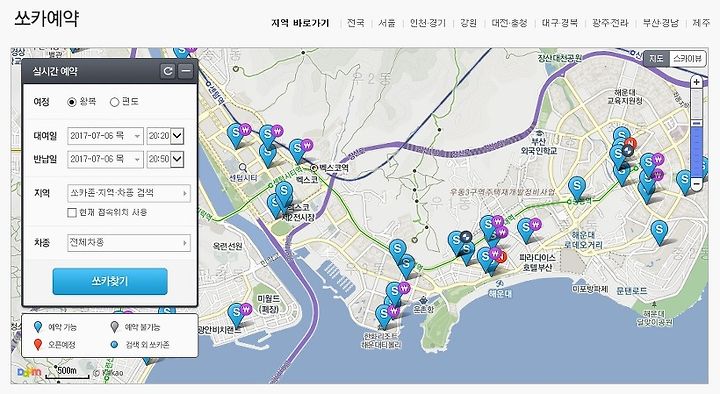Open the 대여일 date dropdown
The height and width of the screenshot is (394, 720).
coord(105,135)
